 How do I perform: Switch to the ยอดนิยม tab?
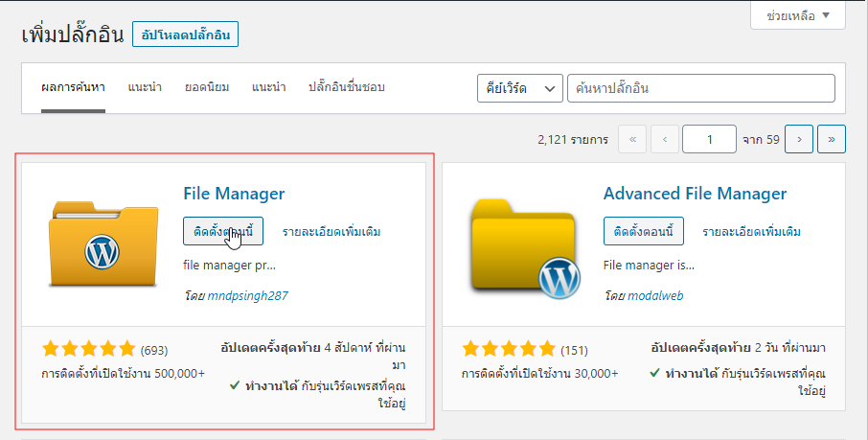click(207, 87)
